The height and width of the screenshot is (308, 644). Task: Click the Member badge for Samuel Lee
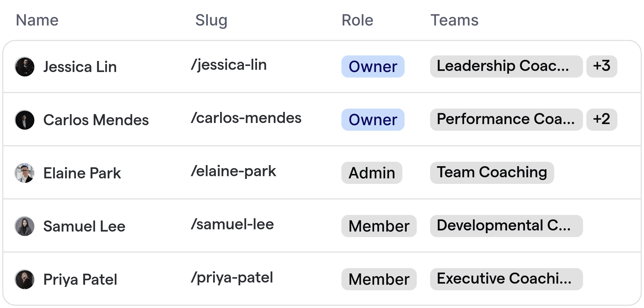379,226
